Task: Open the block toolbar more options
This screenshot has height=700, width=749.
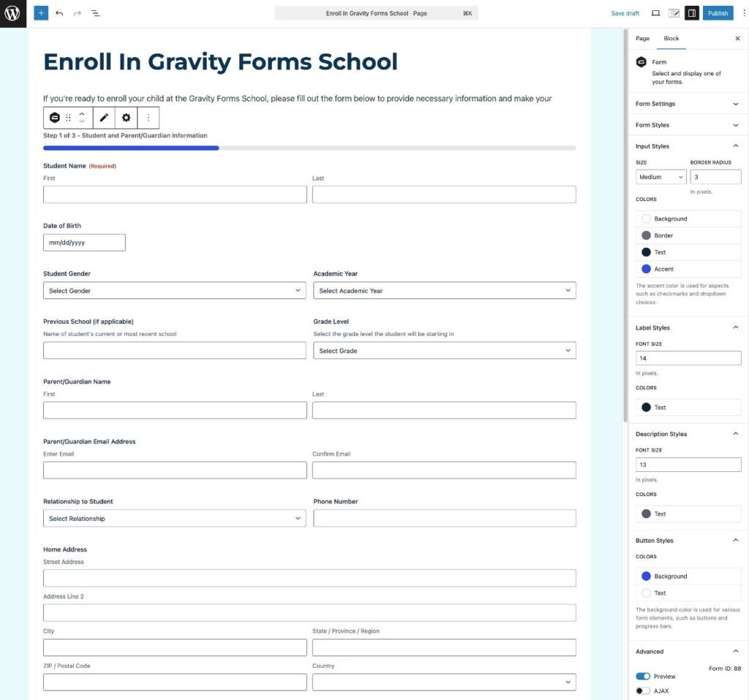Action: tap(148, 118)
